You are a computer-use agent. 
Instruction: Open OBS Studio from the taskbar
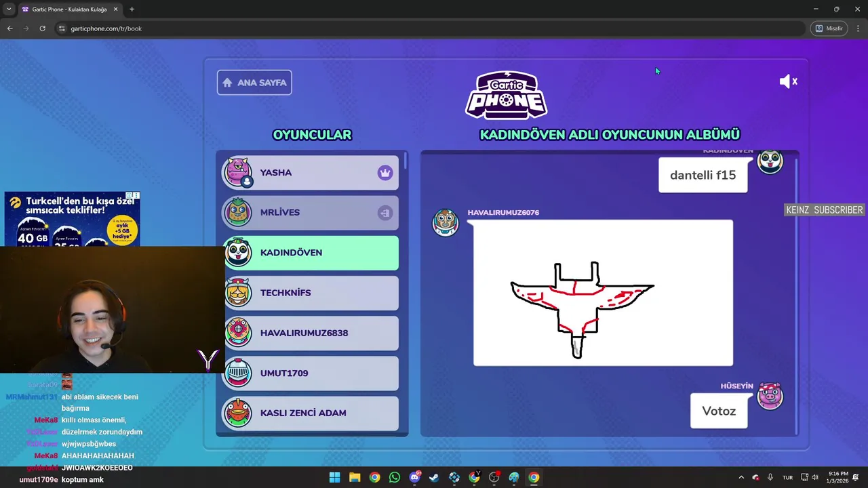pos(494,477)
